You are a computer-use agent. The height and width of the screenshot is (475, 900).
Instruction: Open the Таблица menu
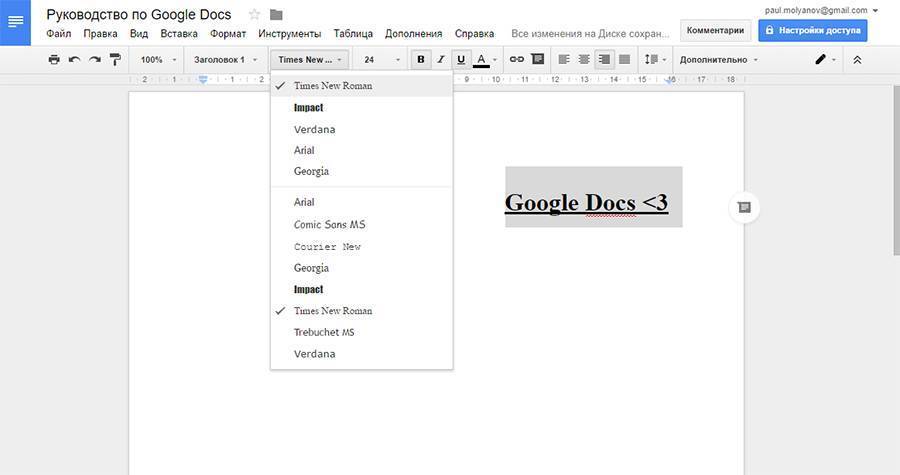point(353,33)
